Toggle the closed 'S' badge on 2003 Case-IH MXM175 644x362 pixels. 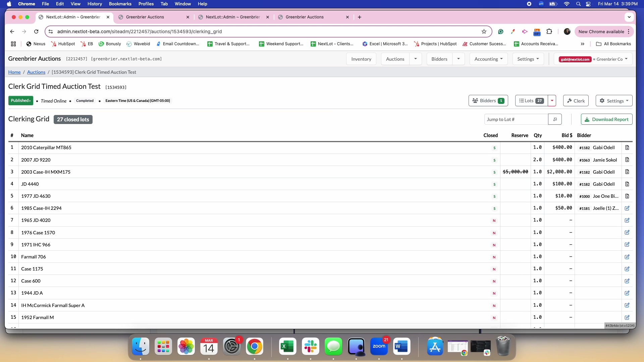[494, 172]
